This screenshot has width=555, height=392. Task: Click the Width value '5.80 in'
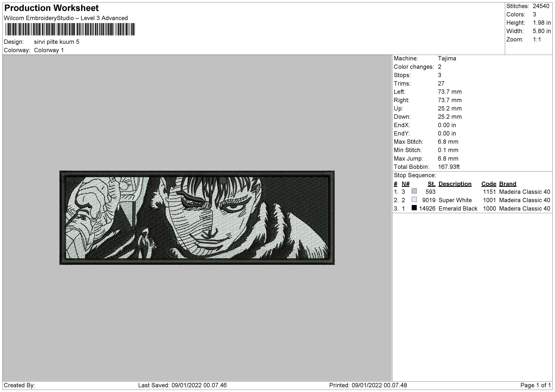(x=542, y=31)
